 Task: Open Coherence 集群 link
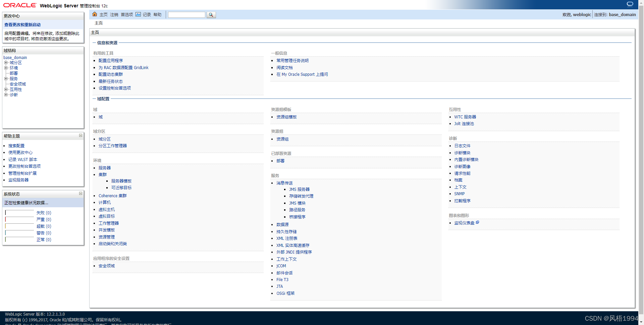pos(113,196)
